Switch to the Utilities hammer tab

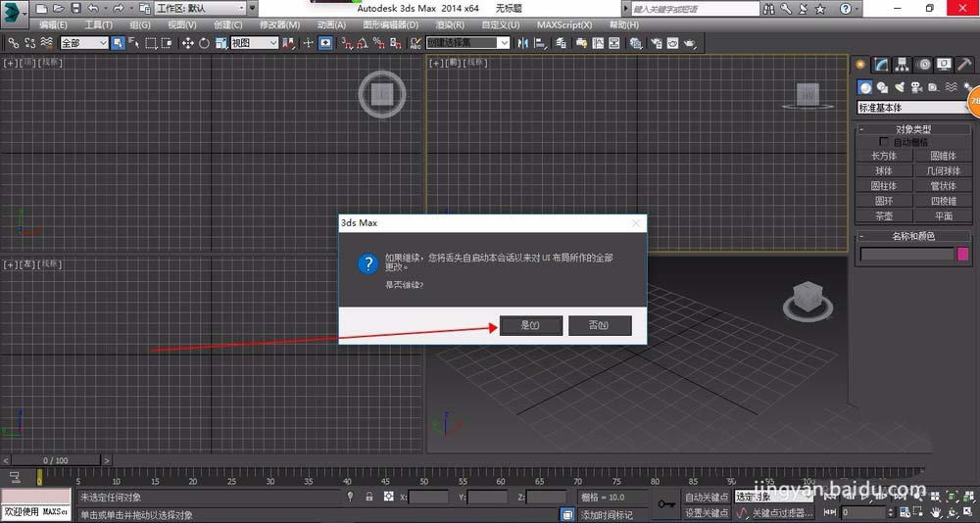pos(964,65)
